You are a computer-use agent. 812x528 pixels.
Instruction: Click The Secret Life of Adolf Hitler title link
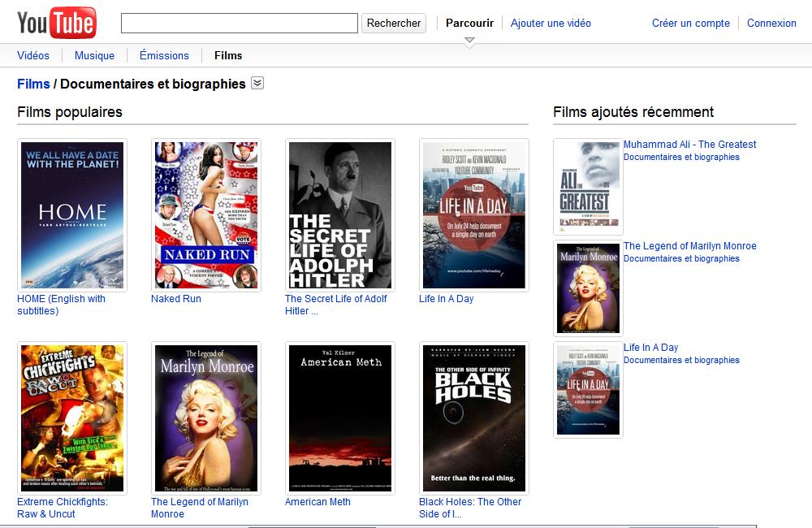coord(335,305)
